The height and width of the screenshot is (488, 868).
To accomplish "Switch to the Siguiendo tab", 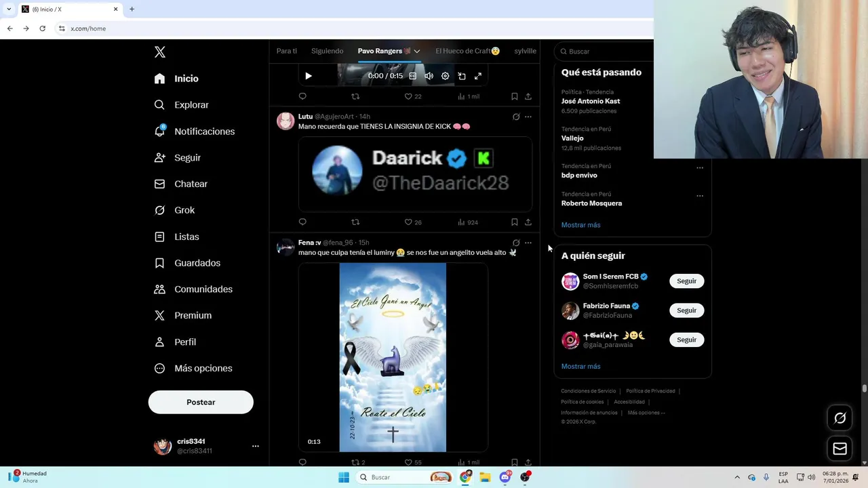I will click(x=327, y=51).
